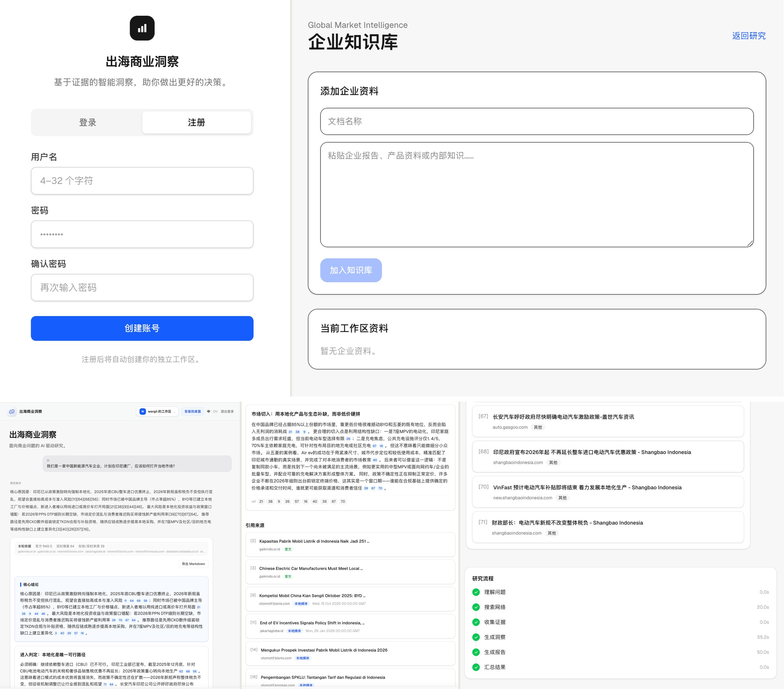Click the planet logo beside 出海商业洞察 header
Screen dimensions: 784x689
12,412
